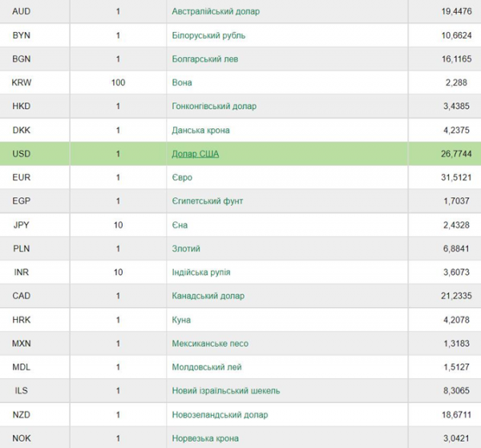Open the Єна currency link

(x=180, y=225)
